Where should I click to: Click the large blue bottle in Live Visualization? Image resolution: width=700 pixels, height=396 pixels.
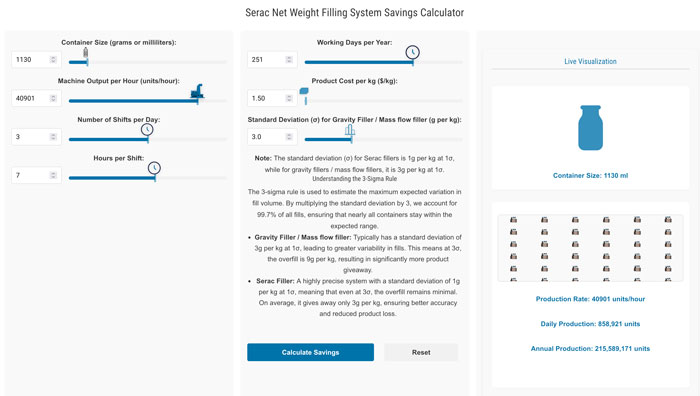pos(590,128)
